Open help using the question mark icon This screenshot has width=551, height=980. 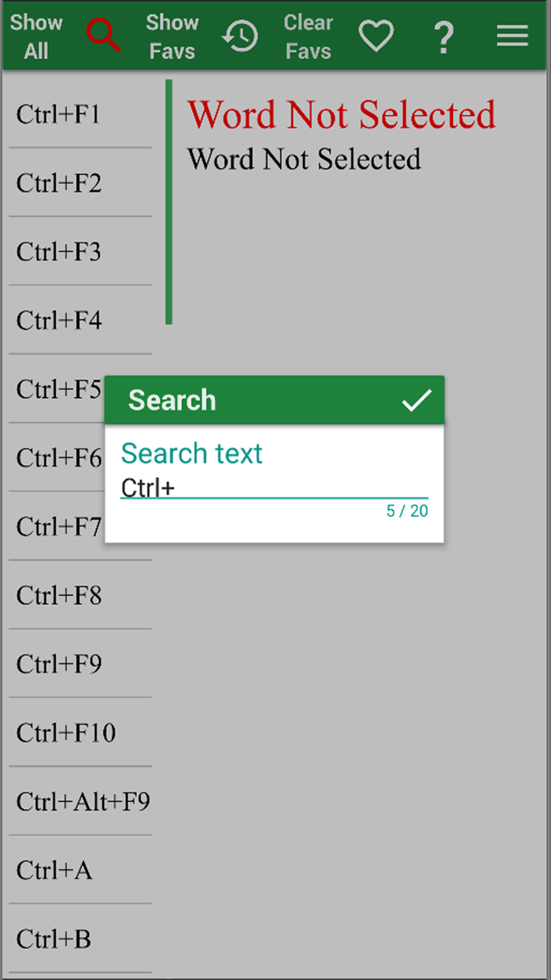[x=444, y=36]
